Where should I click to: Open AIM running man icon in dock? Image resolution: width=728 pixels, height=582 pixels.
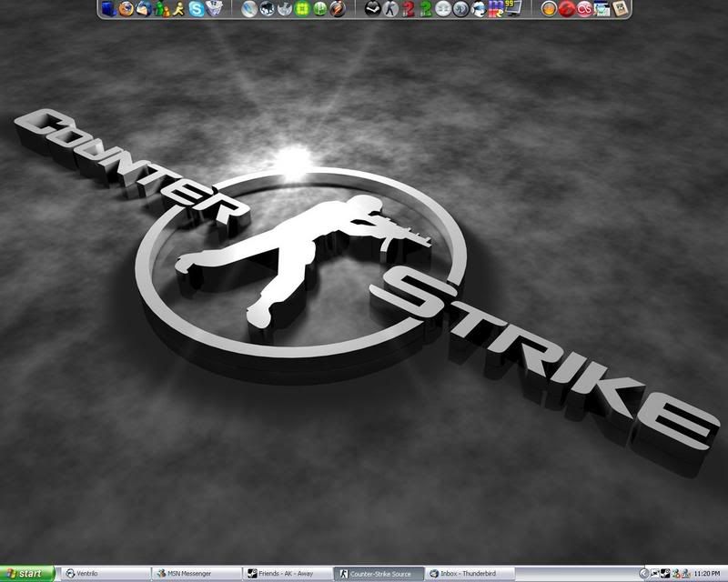tap(178, 9)
